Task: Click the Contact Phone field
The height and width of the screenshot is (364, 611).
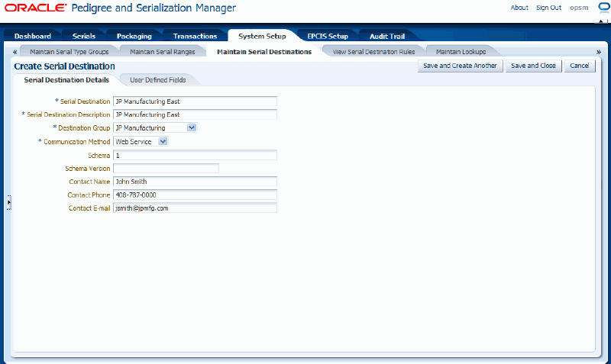Action: [195, 195]
